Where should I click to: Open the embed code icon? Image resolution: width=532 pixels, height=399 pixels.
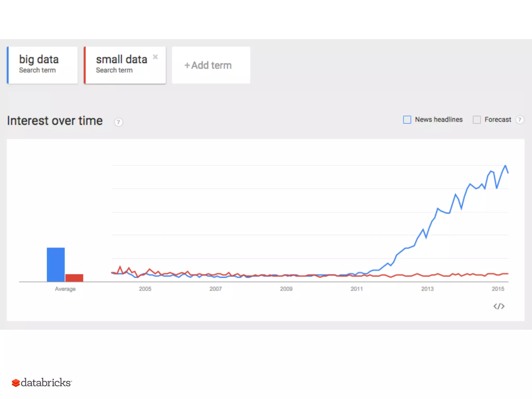pos(499,306)
